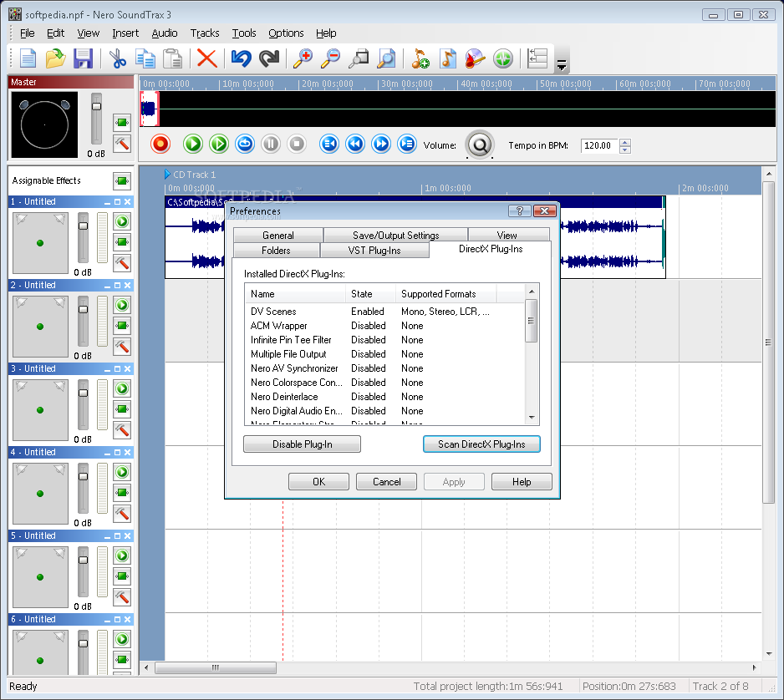This screenshot has height=700, width=784.
Task: Collapse track 6 Untitled with its minimize dash
Action: (x=108, y=620)
